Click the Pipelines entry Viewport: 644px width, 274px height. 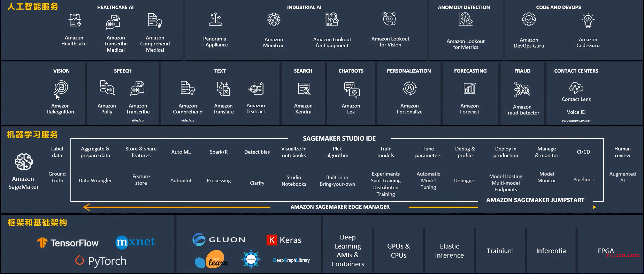point(583,179)
